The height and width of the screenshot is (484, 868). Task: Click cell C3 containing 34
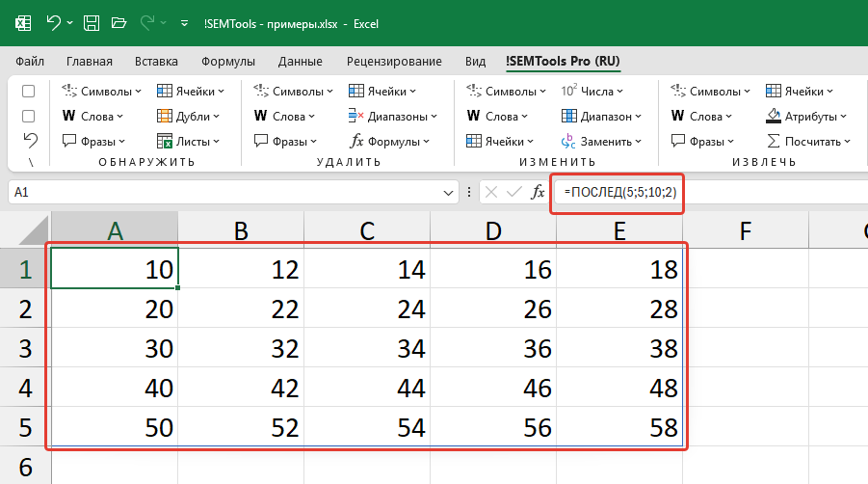[x=367, y=346]
